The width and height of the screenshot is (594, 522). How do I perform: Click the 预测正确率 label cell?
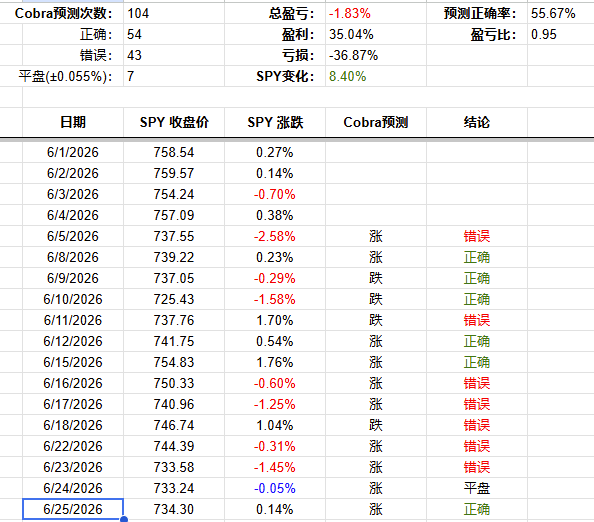pos(477,14)
